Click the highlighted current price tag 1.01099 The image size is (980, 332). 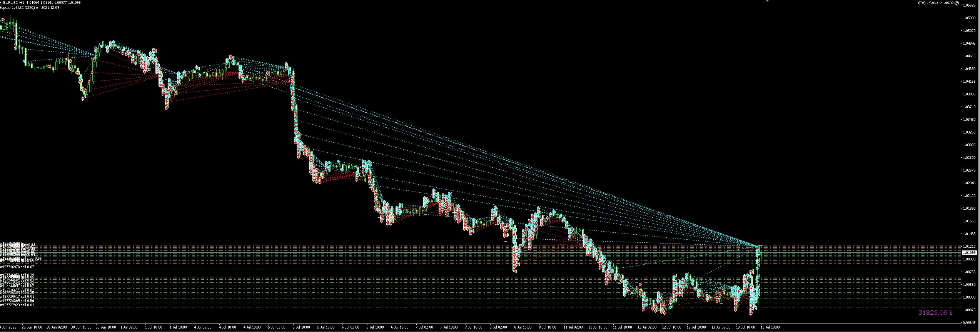click(x=969, y=253)
